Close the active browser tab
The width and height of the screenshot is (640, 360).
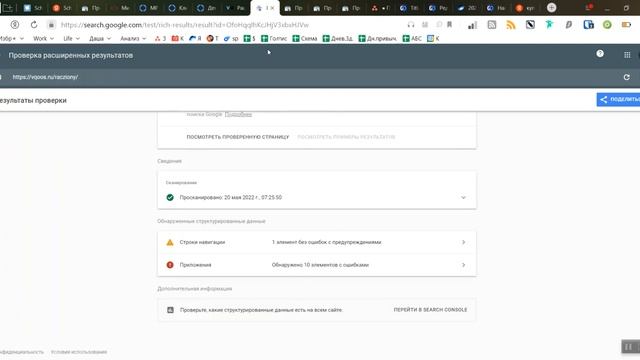273,8
